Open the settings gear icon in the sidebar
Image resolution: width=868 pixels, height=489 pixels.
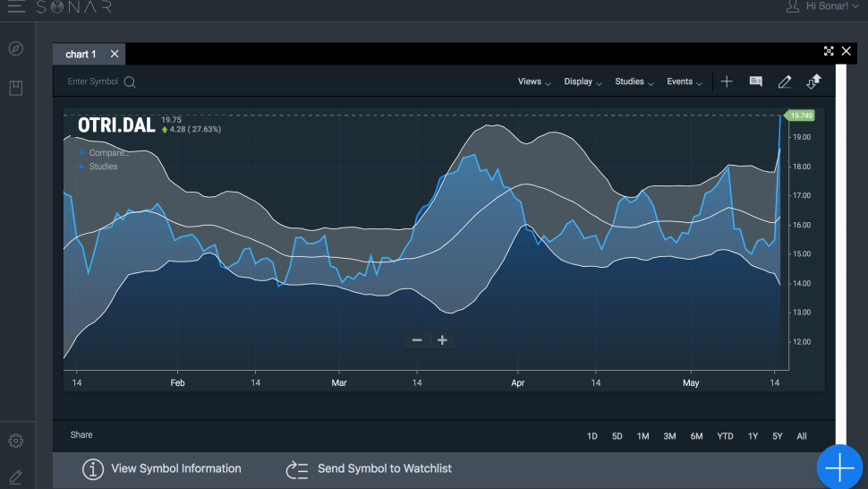coord(16,441)
